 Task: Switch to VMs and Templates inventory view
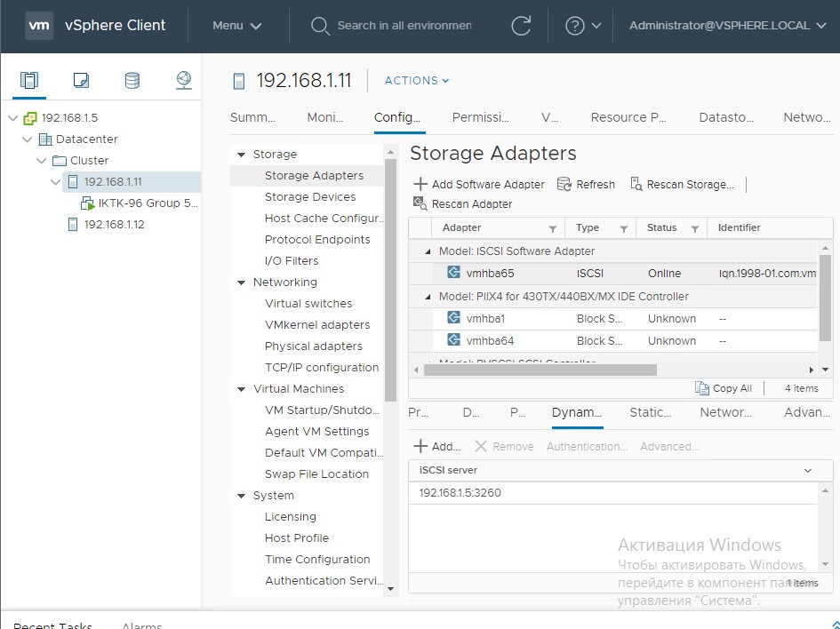[81, 80]
